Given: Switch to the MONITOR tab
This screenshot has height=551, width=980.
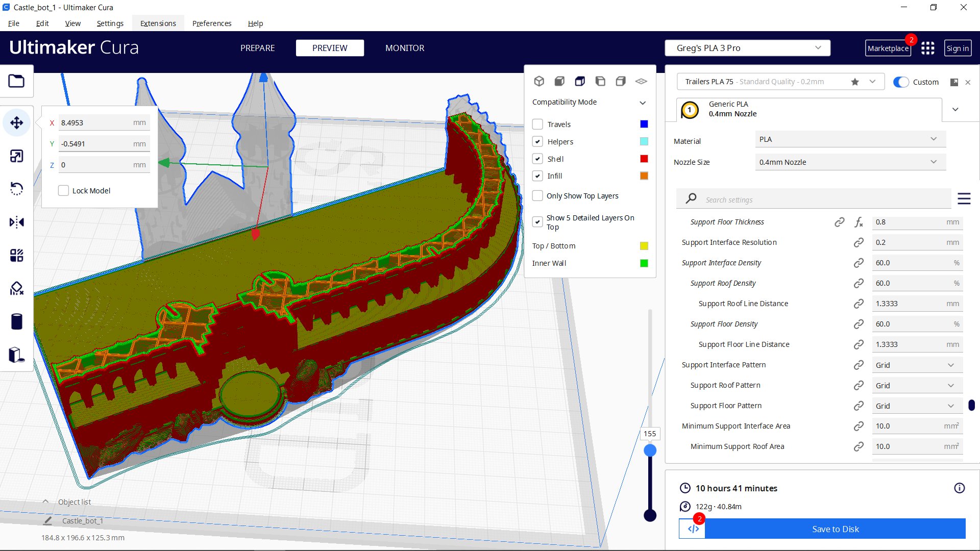Looking at the screenshot, I should [405, 48].
